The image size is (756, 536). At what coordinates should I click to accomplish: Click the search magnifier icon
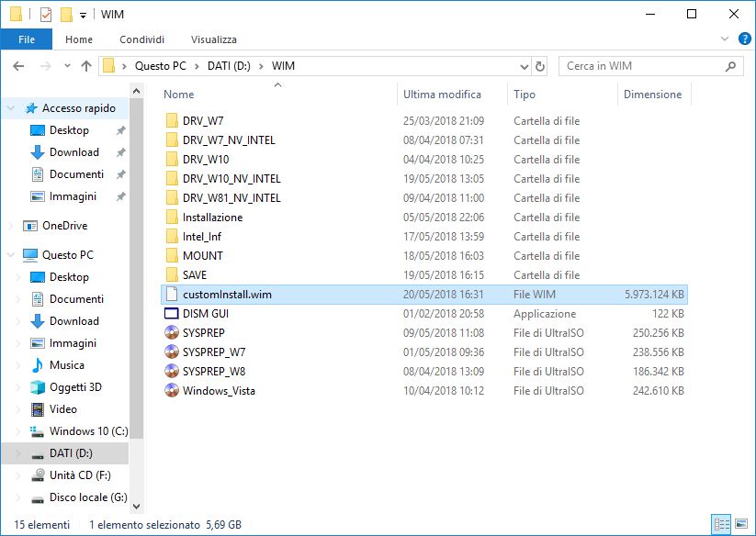pyautogui.click(x=731, y=66)
